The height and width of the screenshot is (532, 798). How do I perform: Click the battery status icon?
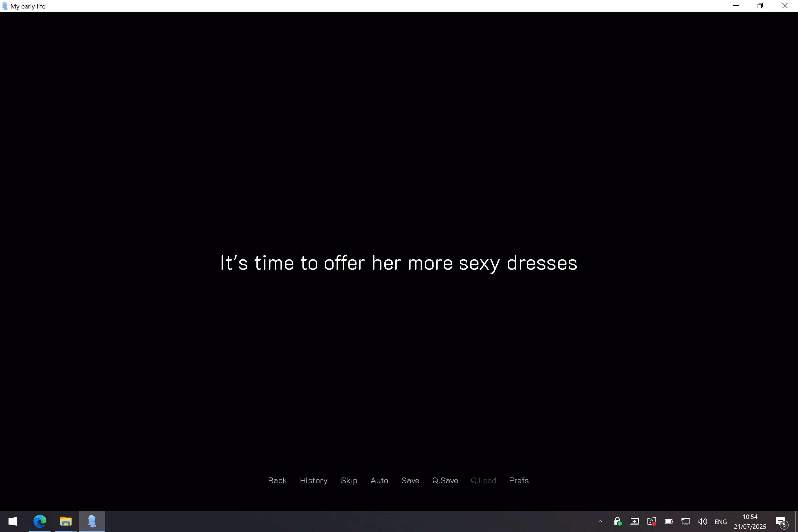[668, 521]
